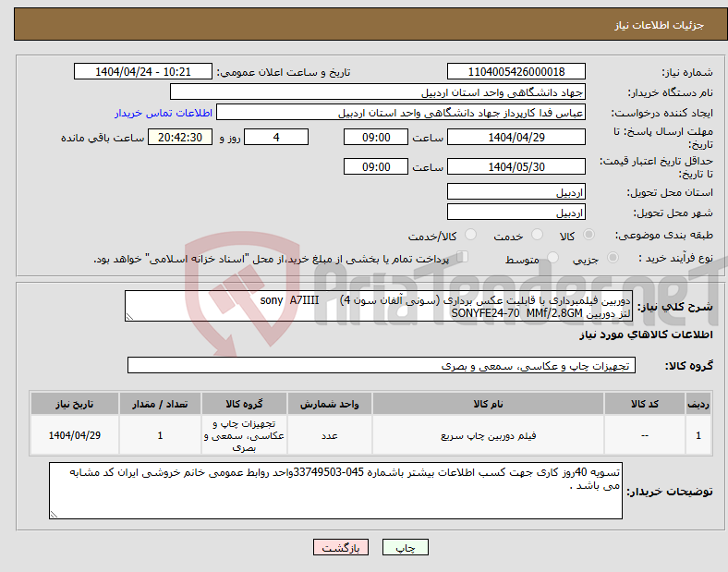Click the تعداد / مقدار column header
Viewport: 728px width, 572px height.
[160, 404]
